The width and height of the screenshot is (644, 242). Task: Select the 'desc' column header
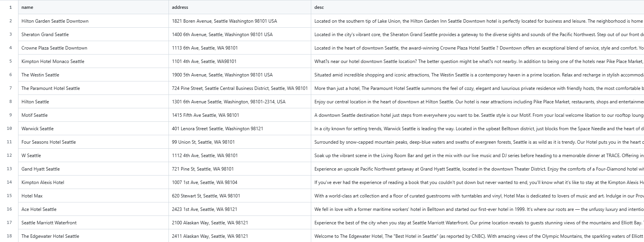[477, 7]
